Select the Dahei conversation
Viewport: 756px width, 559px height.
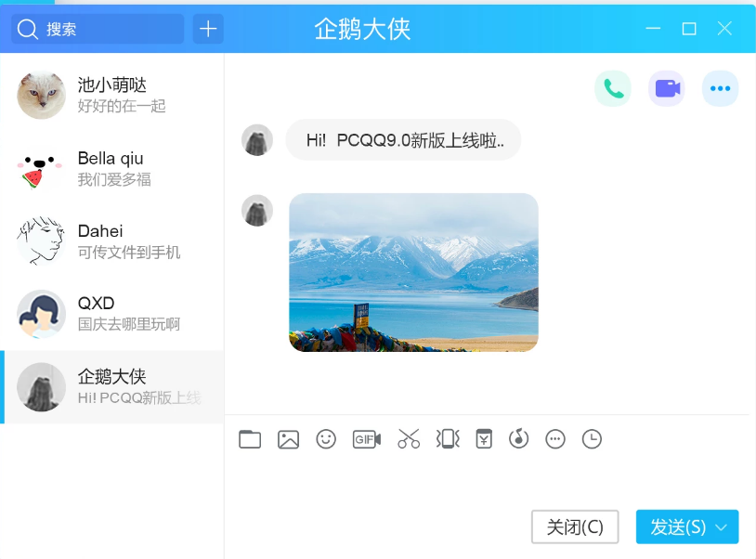coord(112,240)
